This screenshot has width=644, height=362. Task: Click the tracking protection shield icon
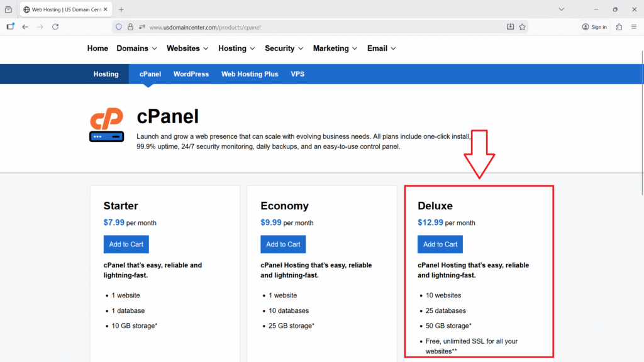pos(118,27)
